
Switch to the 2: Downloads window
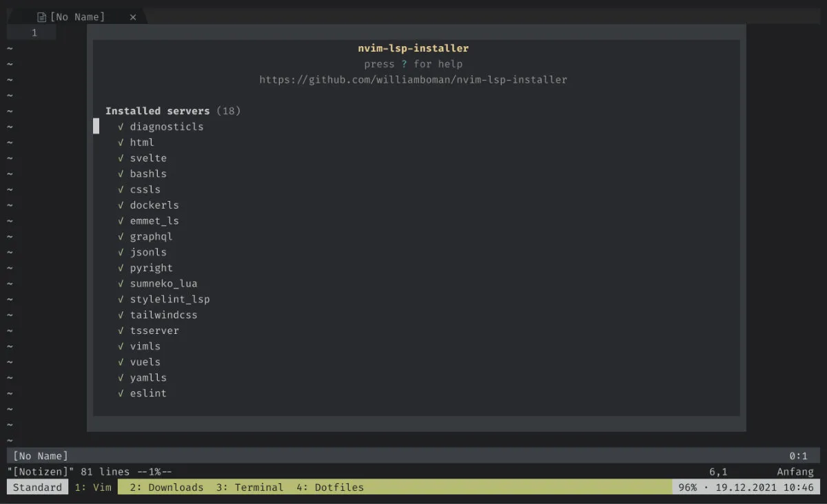click(166, 487)
